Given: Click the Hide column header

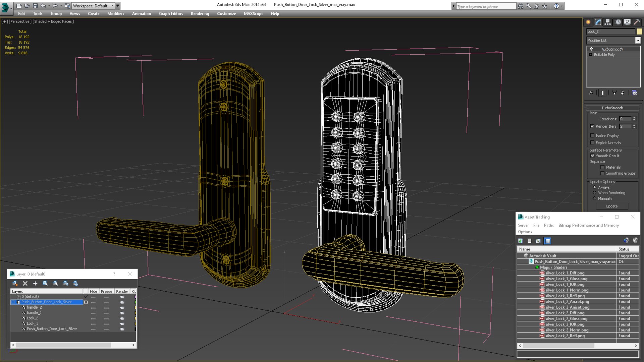Looking at the screenshot, I should [94, 291].
